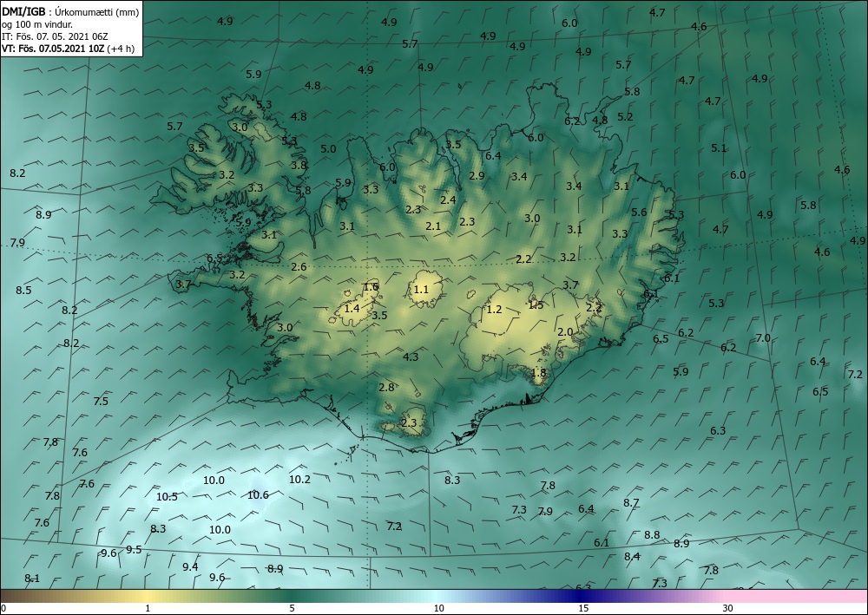The image size is (868, 615).
Task: Select the 'IT: Fös. 07. 05. 2021 06Z' line
Action: click(x=55, y=36)
